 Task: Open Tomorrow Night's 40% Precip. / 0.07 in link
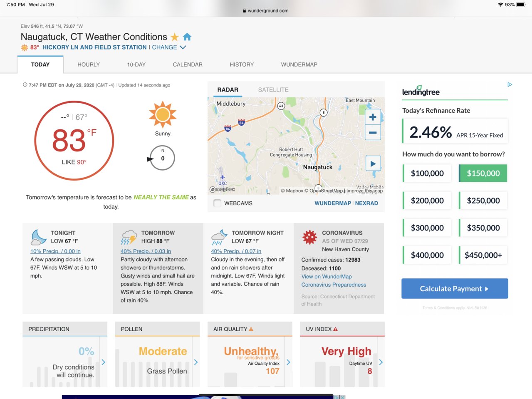coord(236,251)
